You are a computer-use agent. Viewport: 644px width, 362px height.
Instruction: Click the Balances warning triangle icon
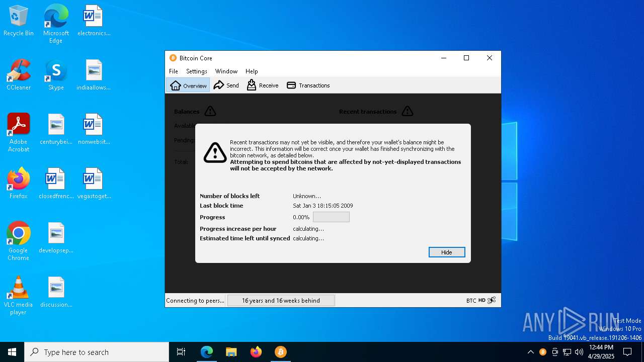[x=210, y=111]
